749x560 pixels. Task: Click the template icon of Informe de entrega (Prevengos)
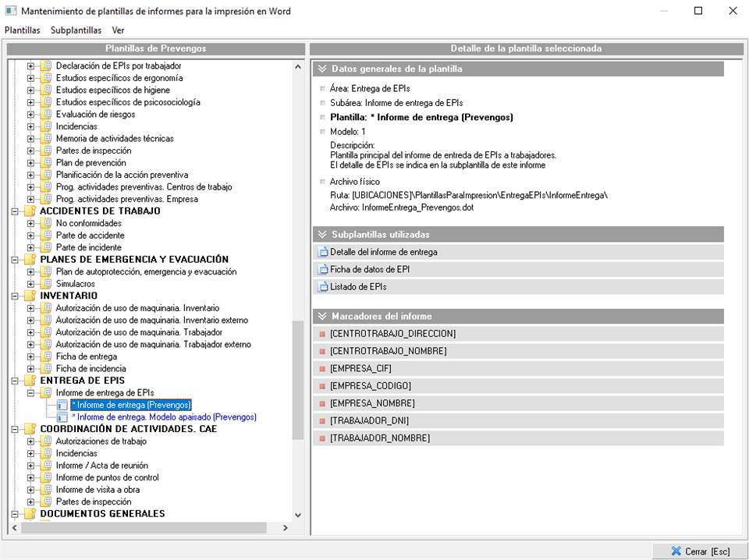(x=62, y=405)
